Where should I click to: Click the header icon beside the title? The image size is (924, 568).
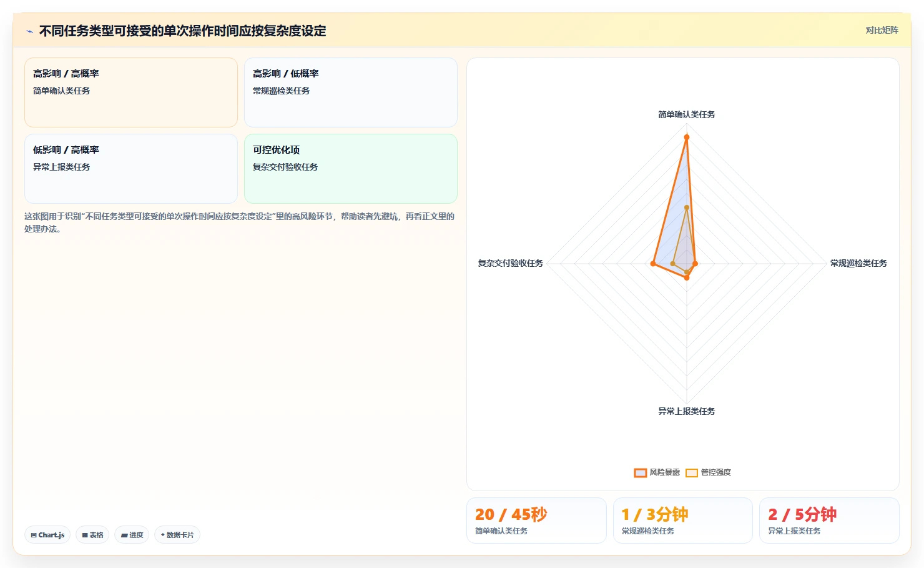pos(29,31)
